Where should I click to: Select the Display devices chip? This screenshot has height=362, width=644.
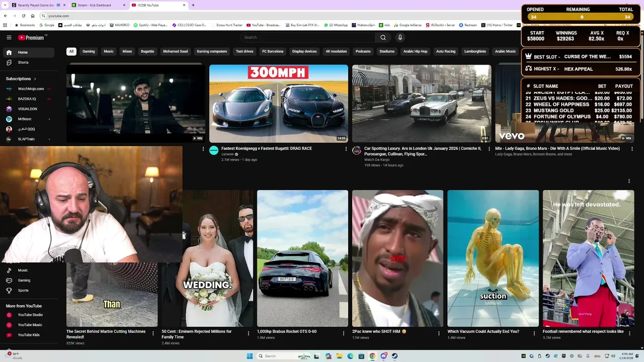coord(304,51)
